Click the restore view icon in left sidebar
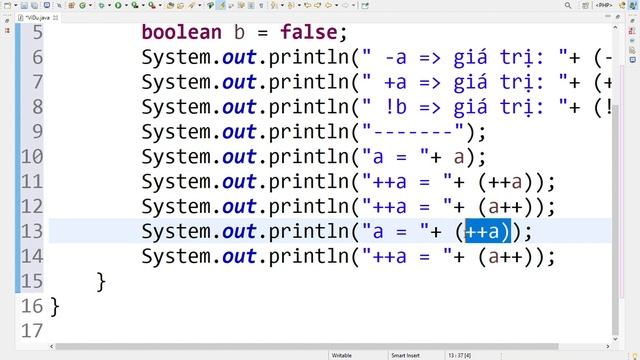The image size is (640, 360). tap(7, 20)
